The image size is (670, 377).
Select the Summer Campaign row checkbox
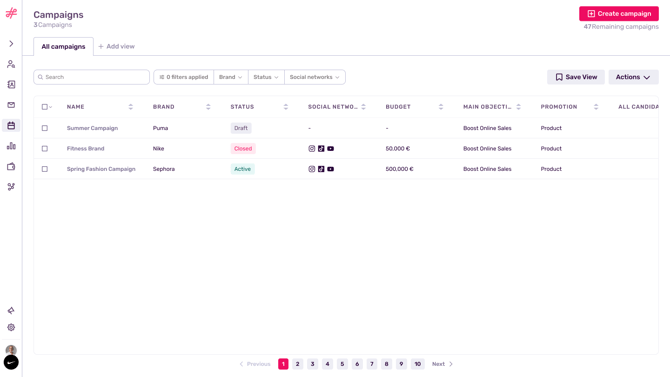coord(44,128)
